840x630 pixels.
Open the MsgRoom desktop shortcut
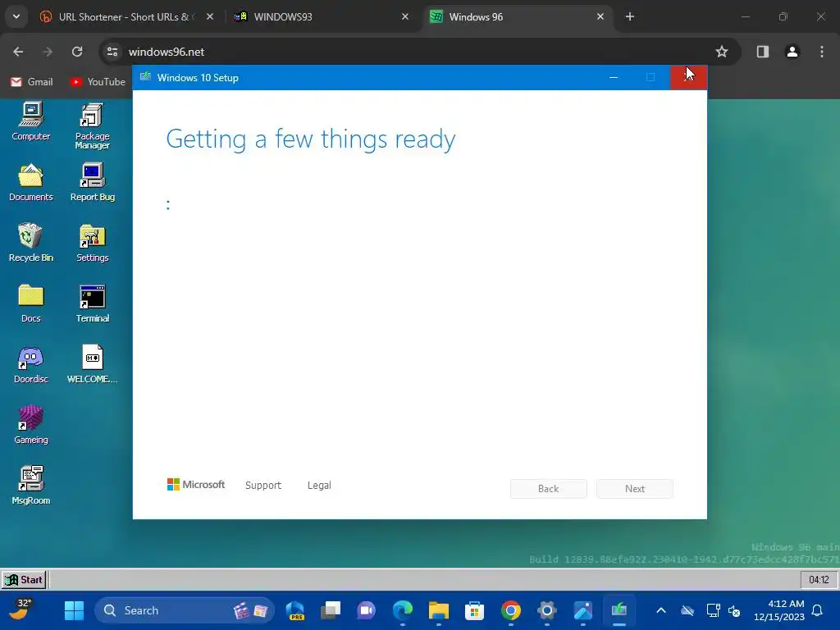point(30,486)
